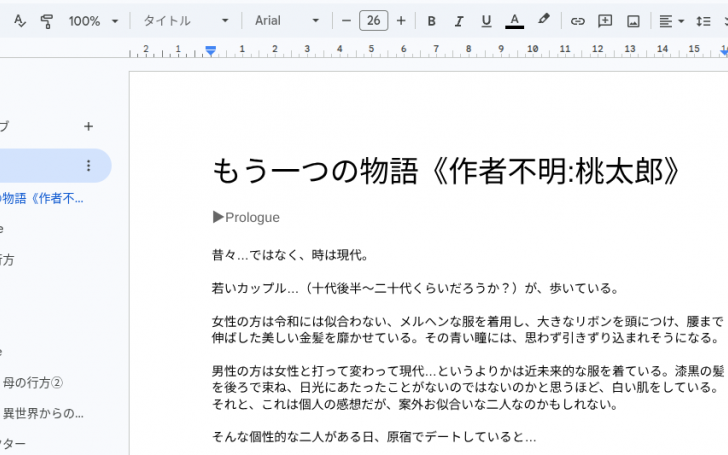Open line and paragraph spacing options
Screen dimensions: 728x455
coord(703,21)
